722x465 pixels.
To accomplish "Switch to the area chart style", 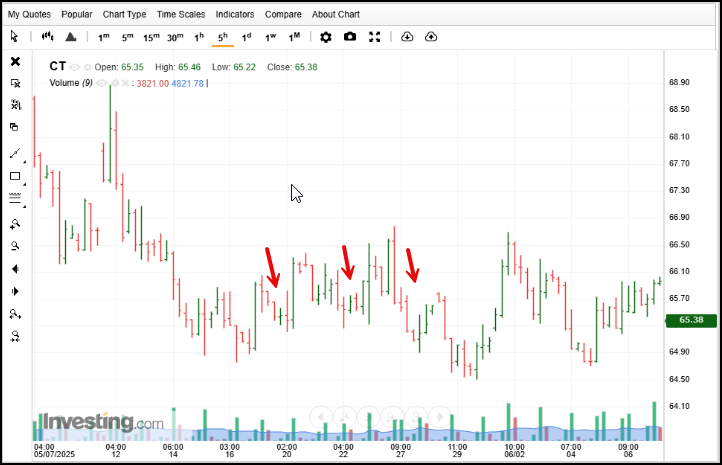I will pos(70,36).
